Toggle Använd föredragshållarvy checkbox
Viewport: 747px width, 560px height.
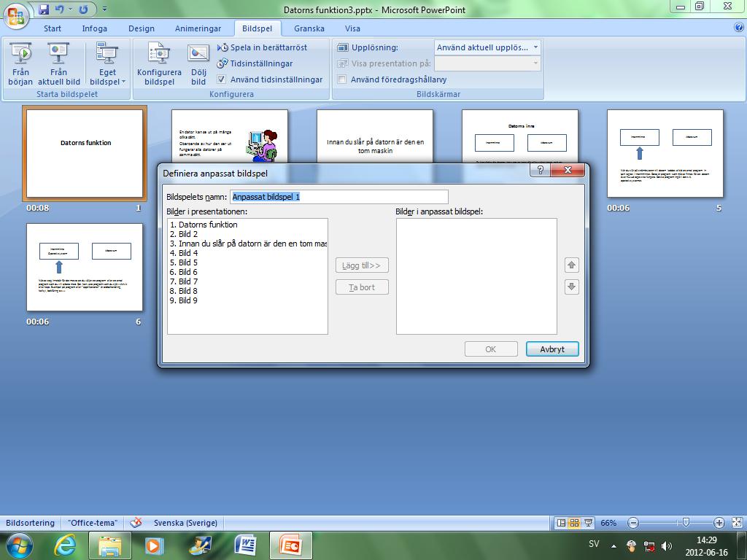(341, 79)
